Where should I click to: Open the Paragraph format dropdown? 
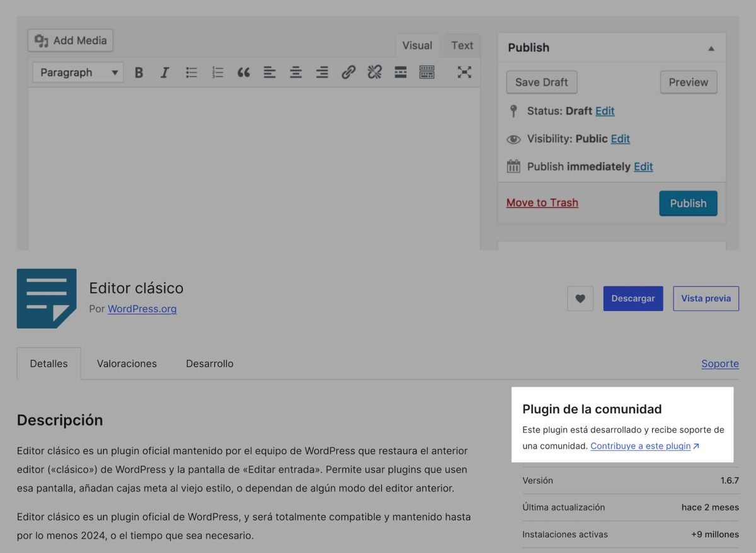click(x=78, y=72)
